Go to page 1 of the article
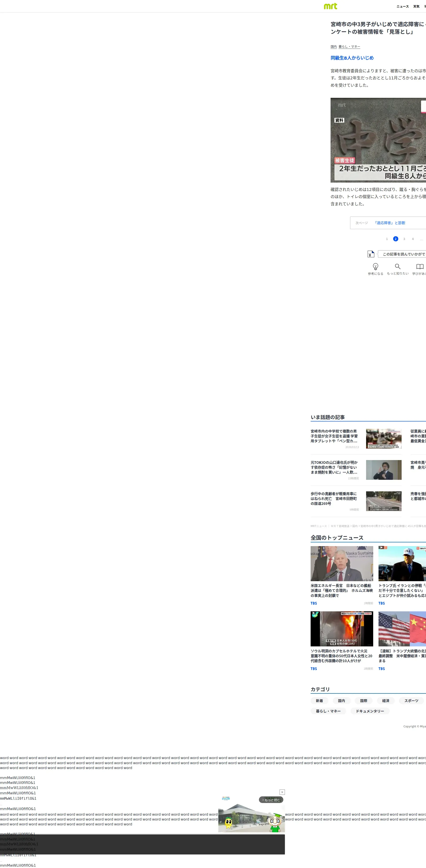 pyautogui.click(x=387, y=239)
